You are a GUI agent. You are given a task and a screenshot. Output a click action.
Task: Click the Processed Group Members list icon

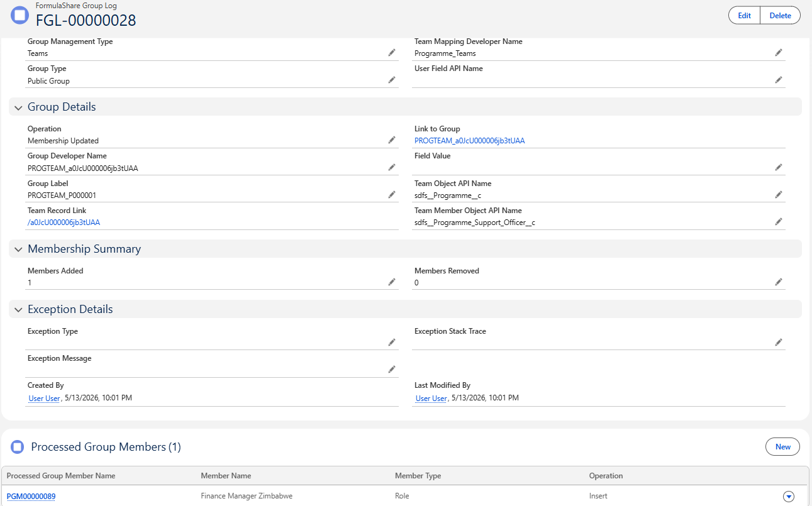18,447
